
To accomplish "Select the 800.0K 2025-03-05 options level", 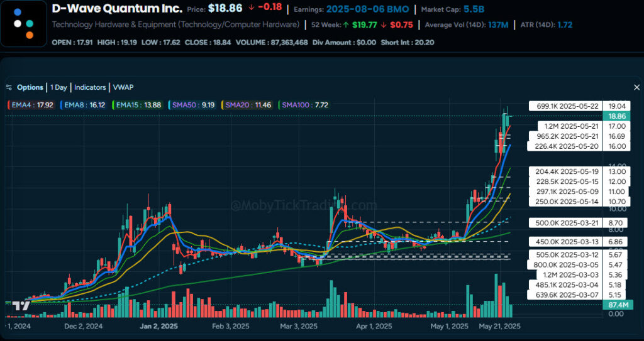I will click(x=565, y=265).
